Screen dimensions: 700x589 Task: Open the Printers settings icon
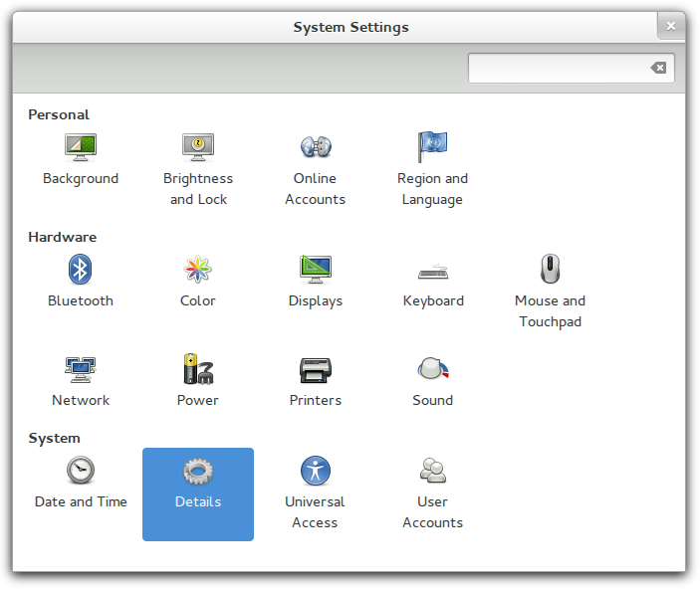[316, 370]
